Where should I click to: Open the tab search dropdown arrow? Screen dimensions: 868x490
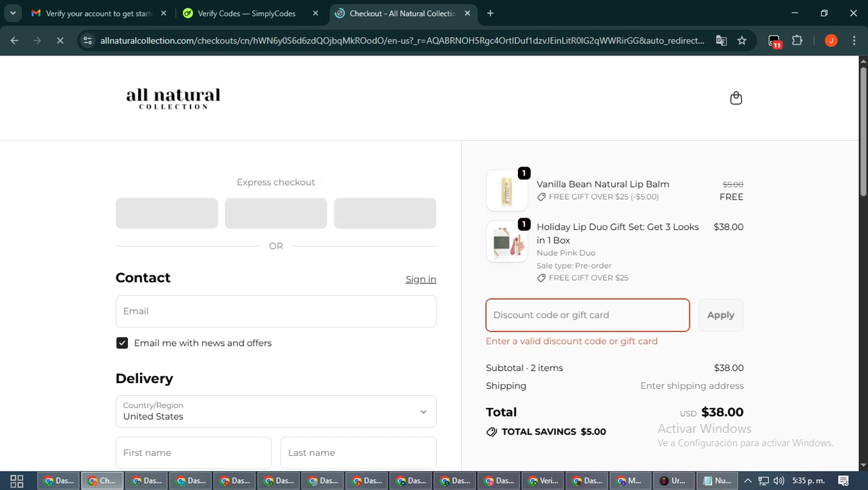click(13, 13)
